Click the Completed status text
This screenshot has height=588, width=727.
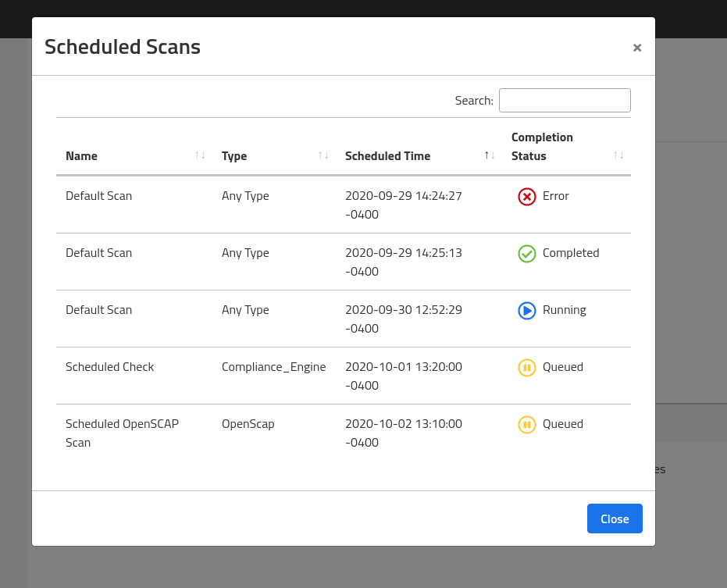click(x=571, y=253)
